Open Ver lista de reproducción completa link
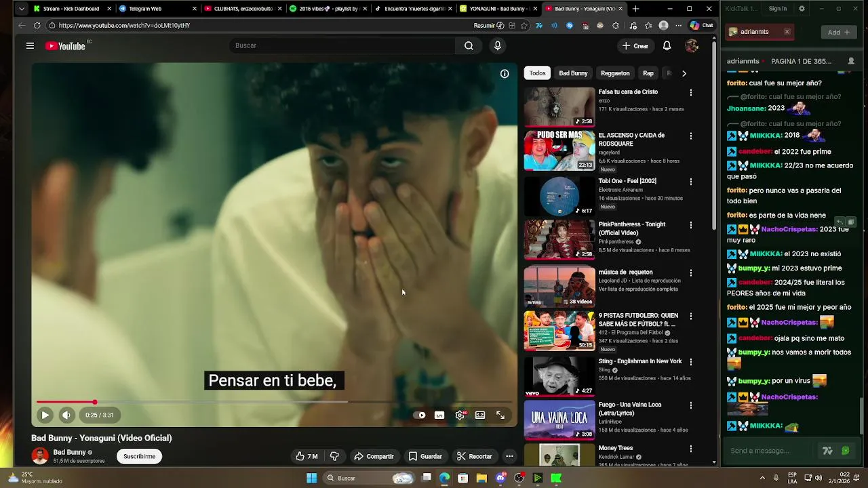868x488 pixels. tap(638, 289)
